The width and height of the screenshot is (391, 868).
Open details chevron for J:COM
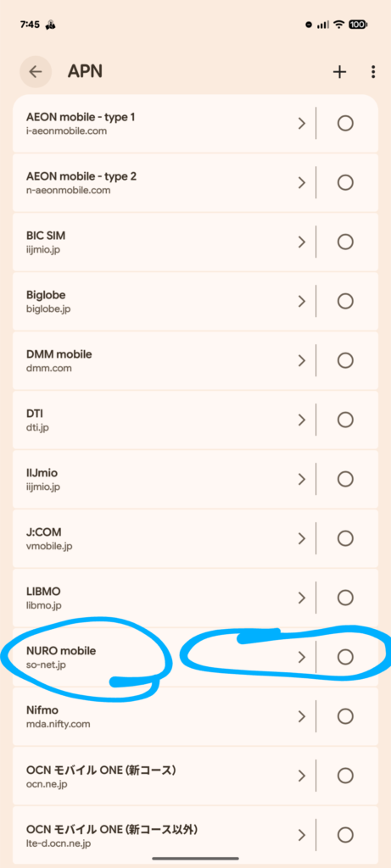pos(302,538)
